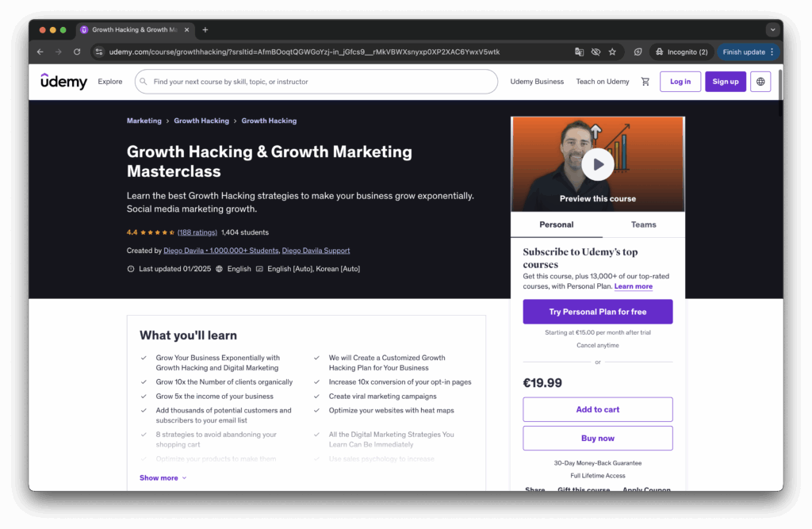The width and height of the screenshot is (812, 529).
Task: Click the first Growth Hacking breadcrumb
Action: click(201, 121)
